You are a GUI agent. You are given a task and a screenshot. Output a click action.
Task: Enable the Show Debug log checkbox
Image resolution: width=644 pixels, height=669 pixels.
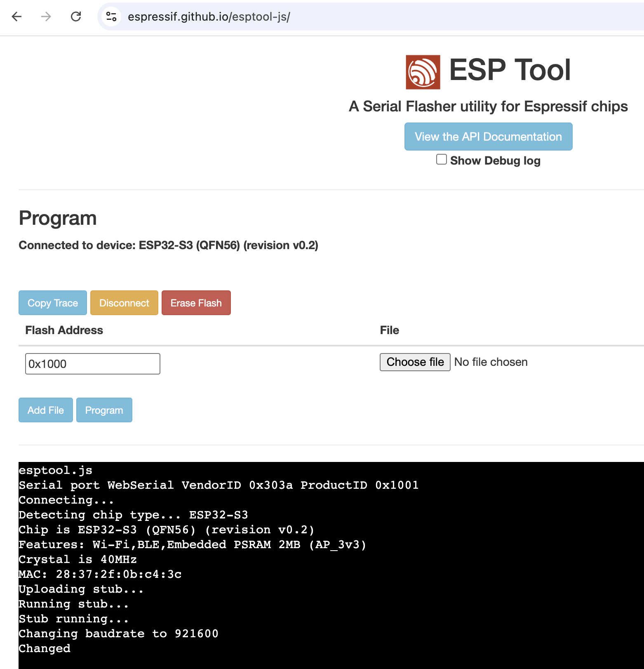click(x=442, y=160)
